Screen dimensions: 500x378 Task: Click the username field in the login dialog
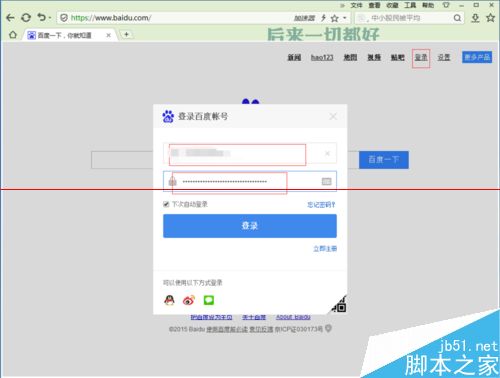pyautogui.click(x=250, y=153)
